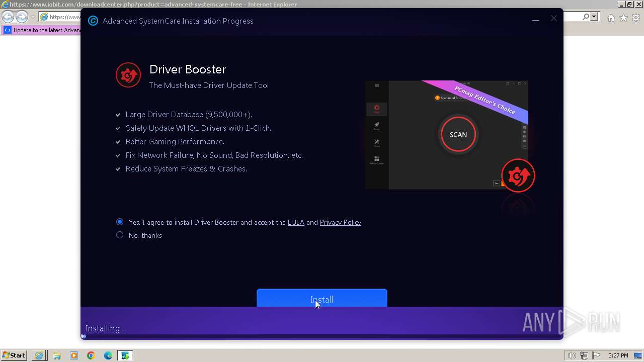
Task: Open IE Tools gear menu
Action: (x=635, y=18)
